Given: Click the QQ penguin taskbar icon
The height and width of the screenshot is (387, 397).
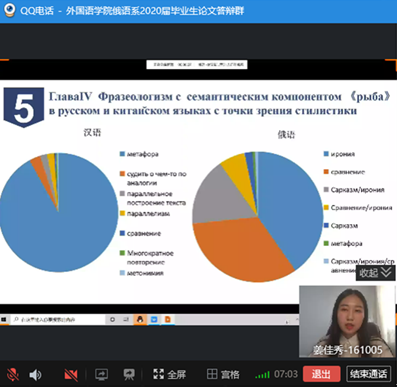Looking at the screenshot, I should pos(140,319).
